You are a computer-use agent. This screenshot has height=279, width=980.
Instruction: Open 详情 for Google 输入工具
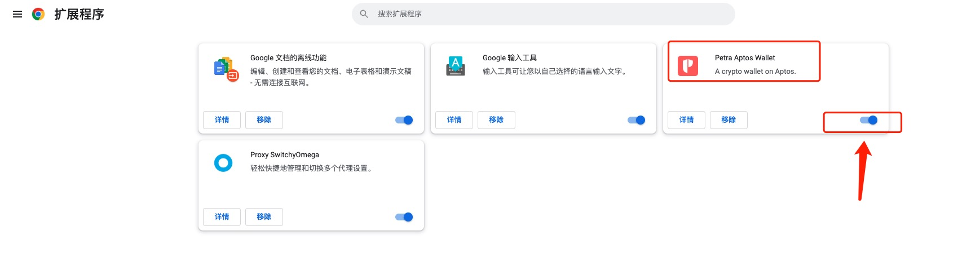tap(454, 120)
